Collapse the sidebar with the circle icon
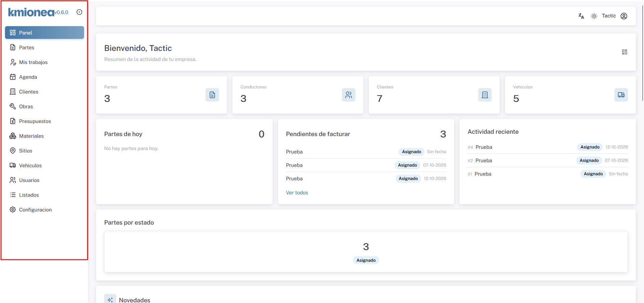Screen dimensions: 644x303 click(79, 12)
